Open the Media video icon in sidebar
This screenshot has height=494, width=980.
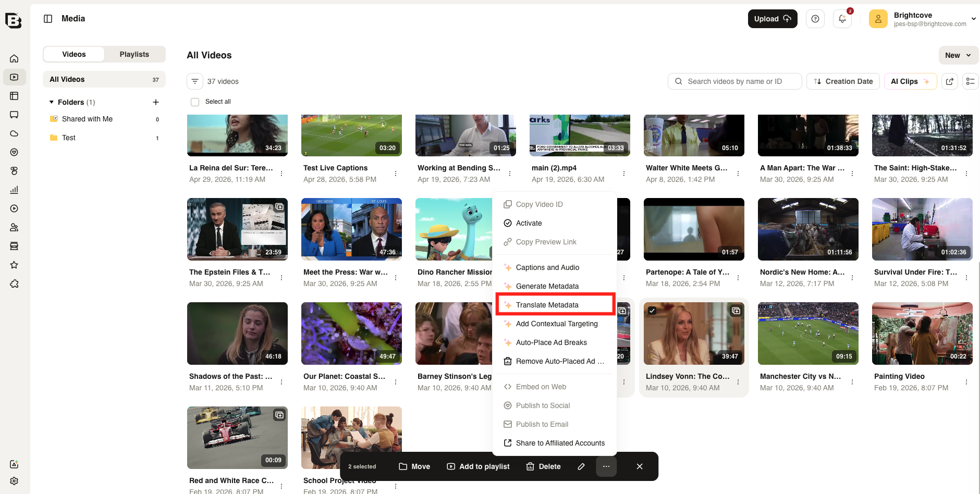[14, 77]
